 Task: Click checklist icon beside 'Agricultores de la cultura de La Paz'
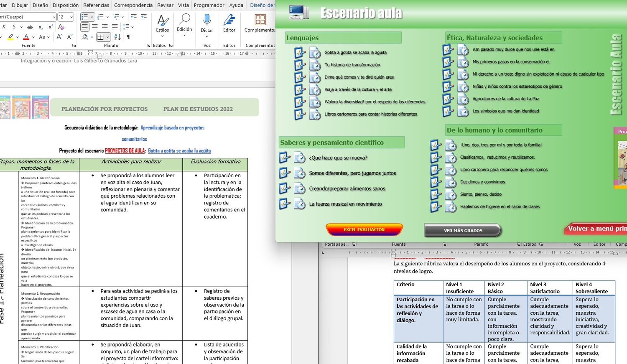click(448, 99)
